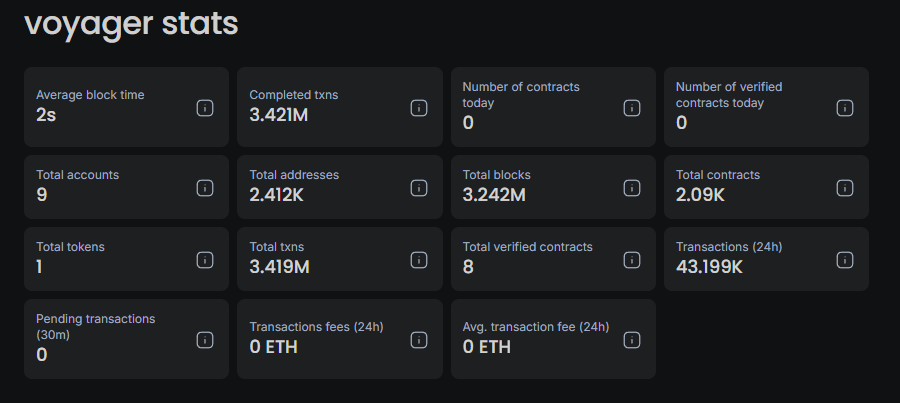Open info icon on Total addresses card
Image resolution: width=900 pixels, height=403 pixels.
[x=419, y=187]
